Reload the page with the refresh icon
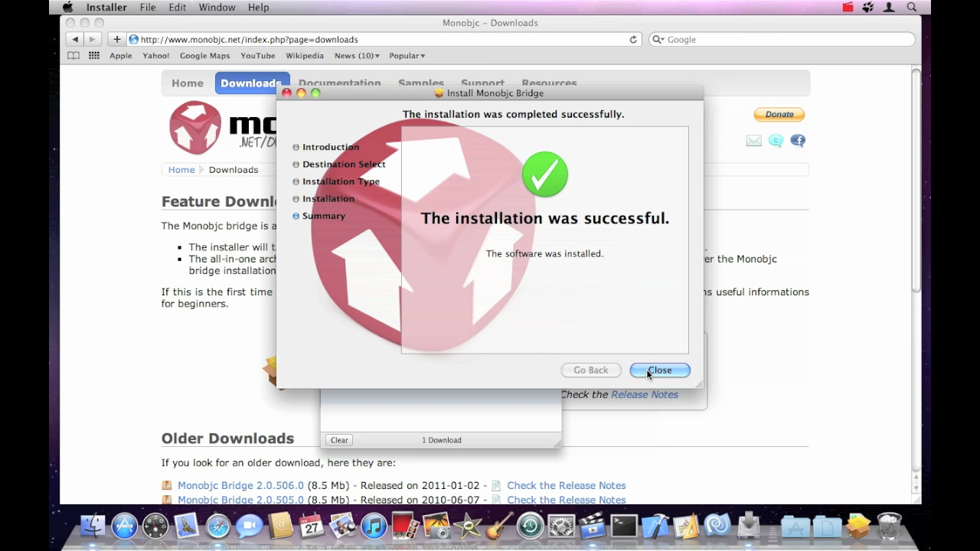This screenshot has width=980, height=551. 633,39
